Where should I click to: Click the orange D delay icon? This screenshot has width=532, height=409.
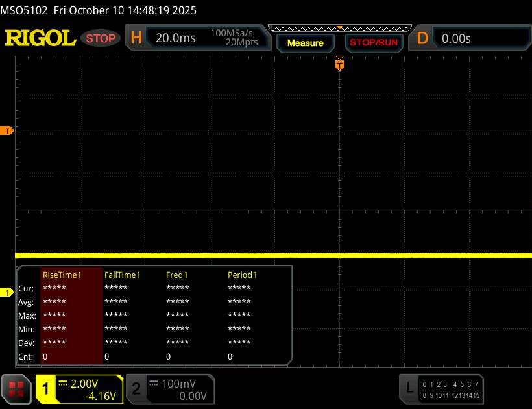[x=422, y=38]
